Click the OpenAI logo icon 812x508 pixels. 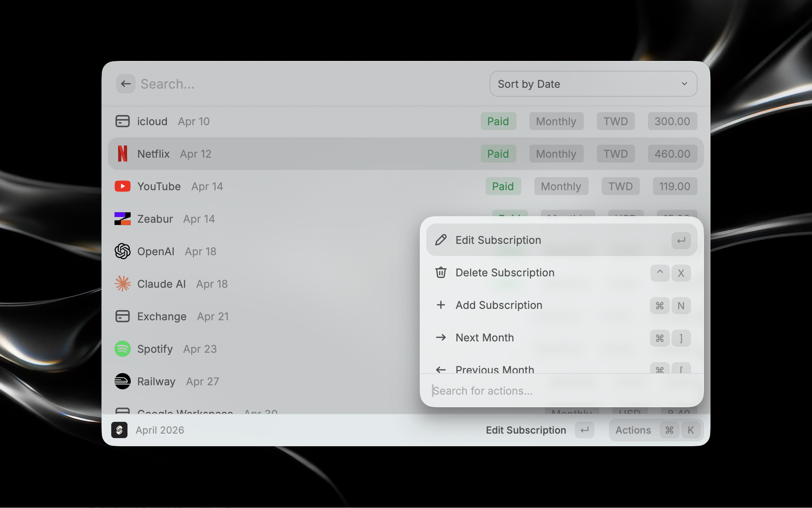tap(122, 251)
